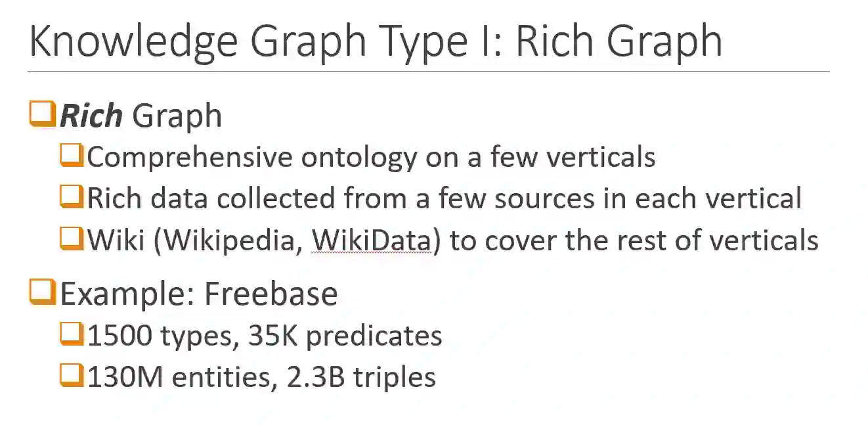Click the red-underlined word "WikiData"
The height and width of the screenshot is (431, 868).
(x=371, y=241)
